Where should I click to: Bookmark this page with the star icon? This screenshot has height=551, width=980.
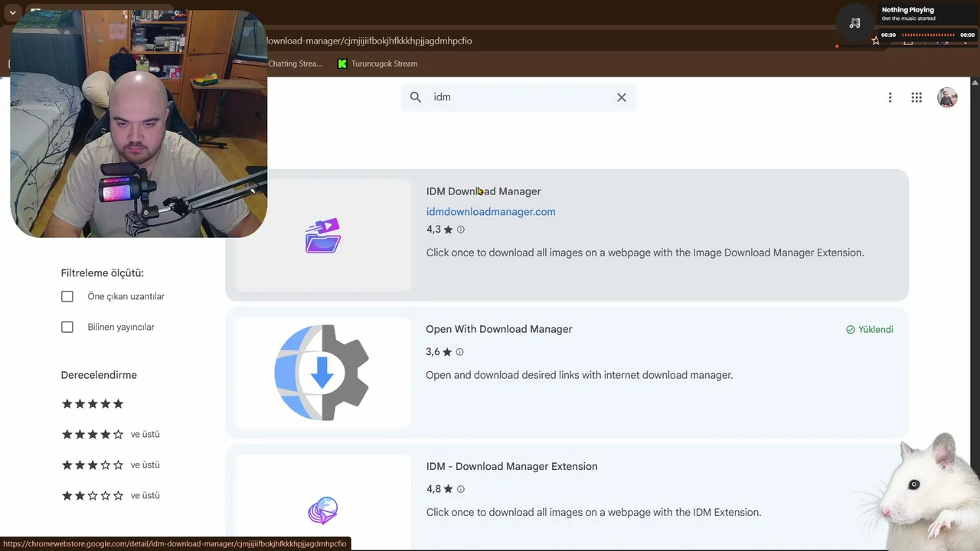pos(876,41)
